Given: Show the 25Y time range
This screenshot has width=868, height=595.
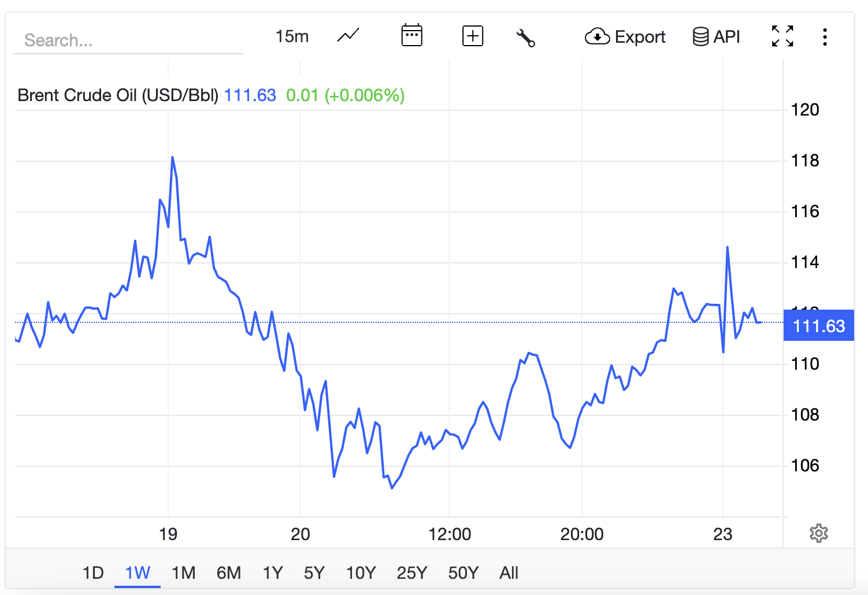Looking at the screenshot, I should [x=411, y=572].
